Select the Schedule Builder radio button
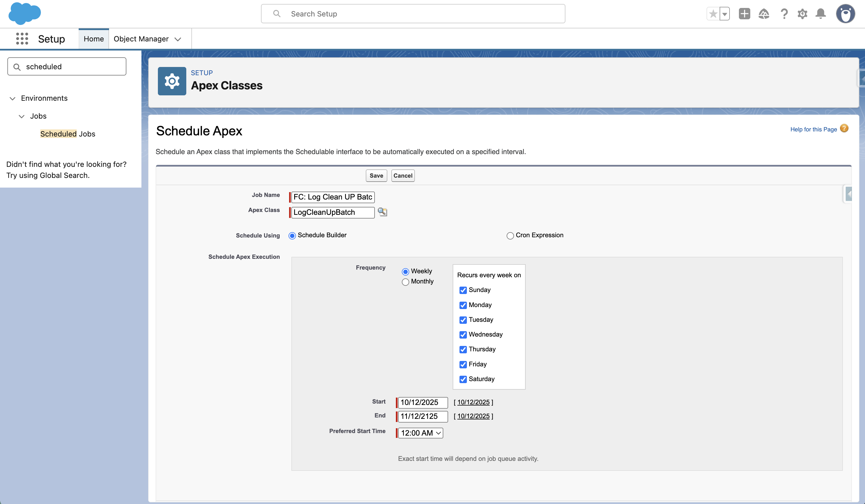Image resolution: width=865 pixels, height=504 pixels. click(x=292, y=236)
